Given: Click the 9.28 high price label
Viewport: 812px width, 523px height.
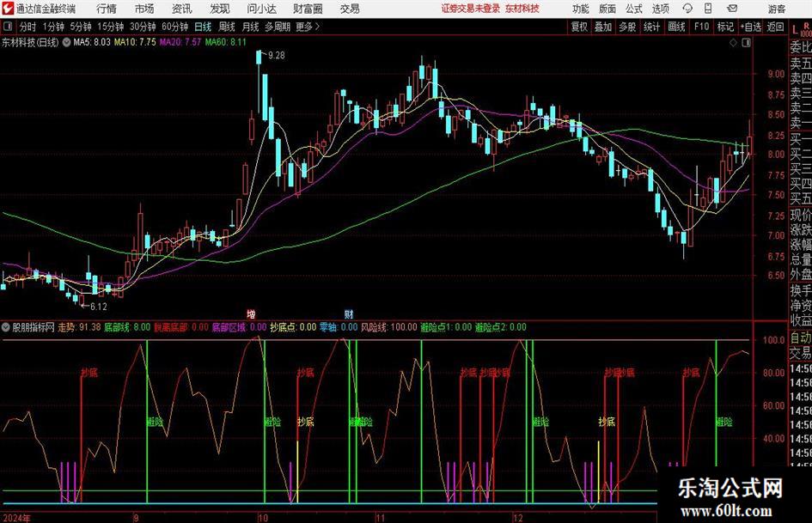Looking at the screenshot, I should pos(277,55).
